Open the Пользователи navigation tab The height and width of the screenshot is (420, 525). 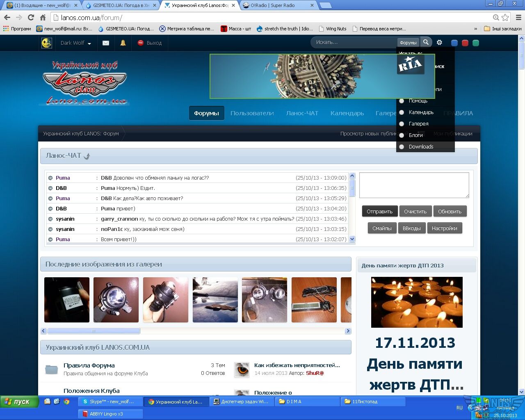252,113
